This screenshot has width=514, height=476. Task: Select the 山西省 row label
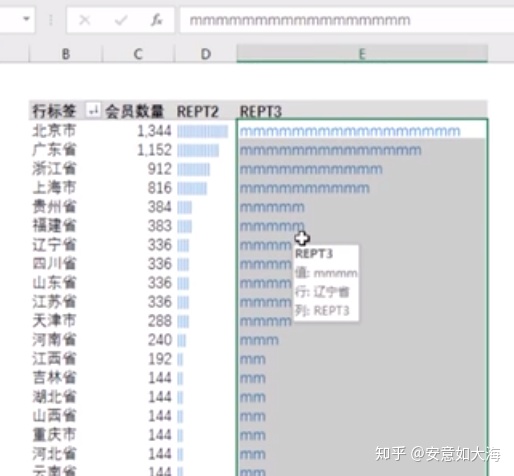tap(54, 415)
